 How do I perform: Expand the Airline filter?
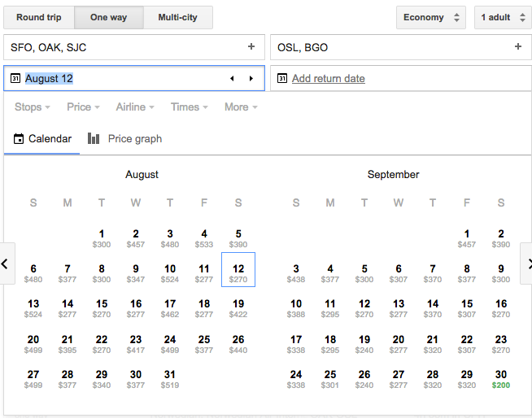[x=135, y=107]
